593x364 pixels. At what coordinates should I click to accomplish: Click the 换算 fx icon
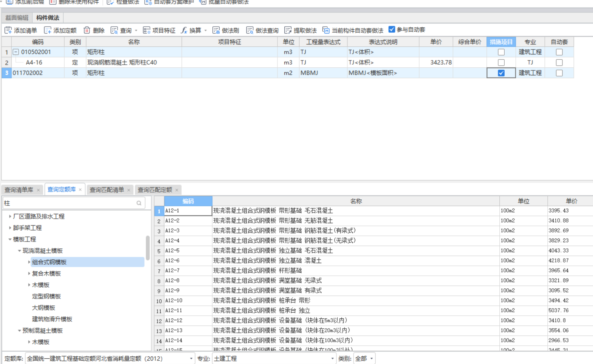[x=184, y=30]
